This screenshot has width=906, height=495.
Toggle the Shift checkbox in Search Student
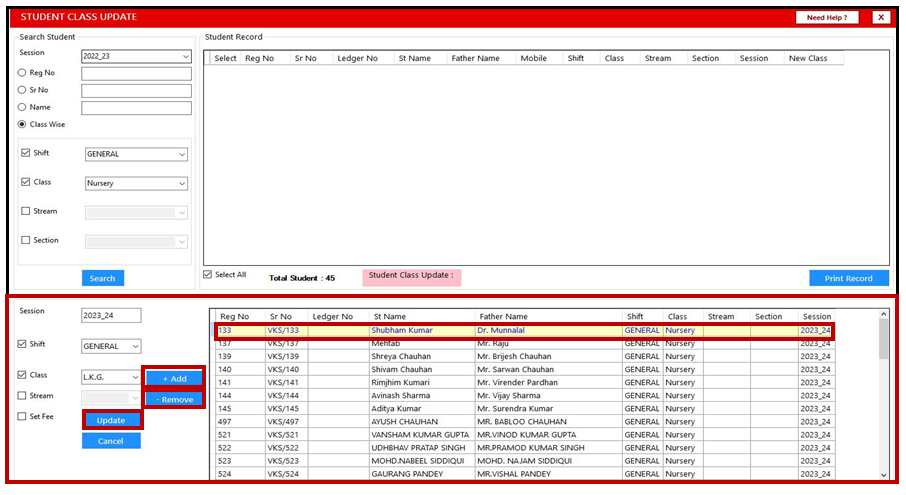25,153
